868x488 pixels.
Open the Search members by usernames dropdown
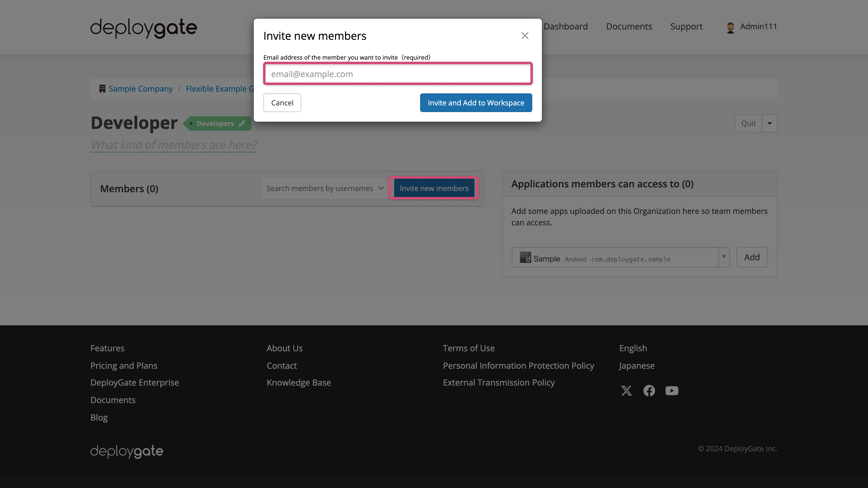(324, 188)
